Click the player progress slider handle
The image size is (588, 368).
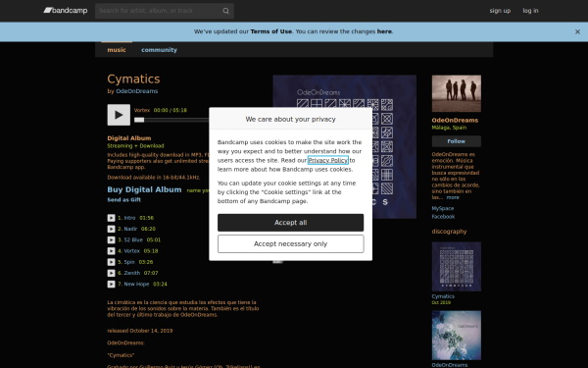(x=139, y=120)
